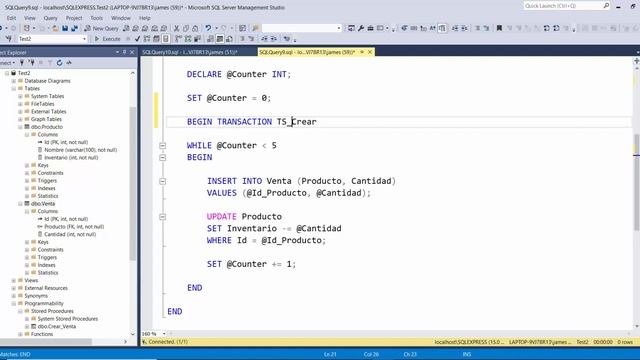Switch output to Results to Grid
640x360 pixels.
[220, 39]
